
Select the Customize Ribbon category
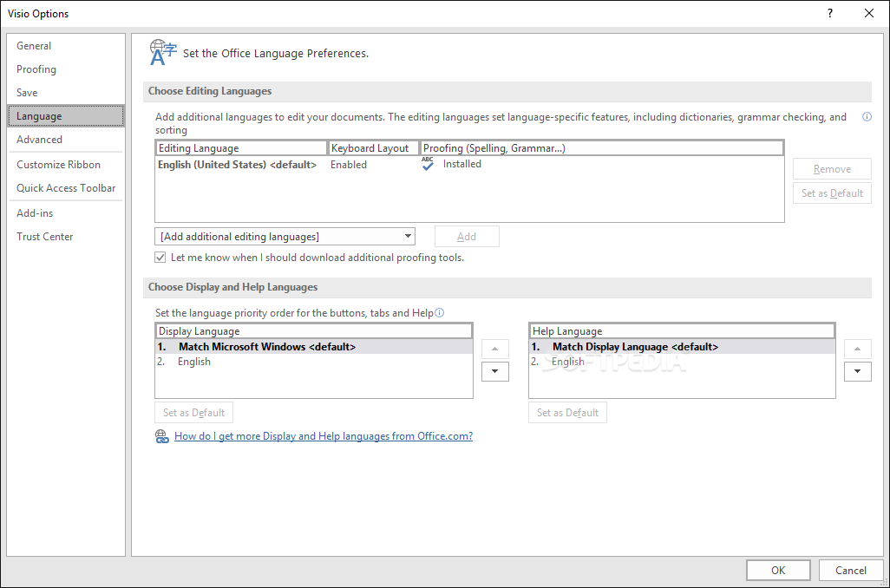click(59, 165)
